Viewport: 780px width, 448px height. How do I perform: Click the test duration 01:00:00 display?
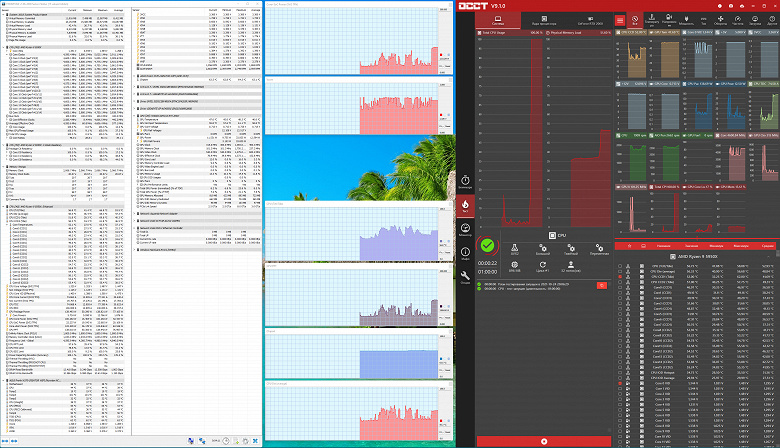point(487,272)
